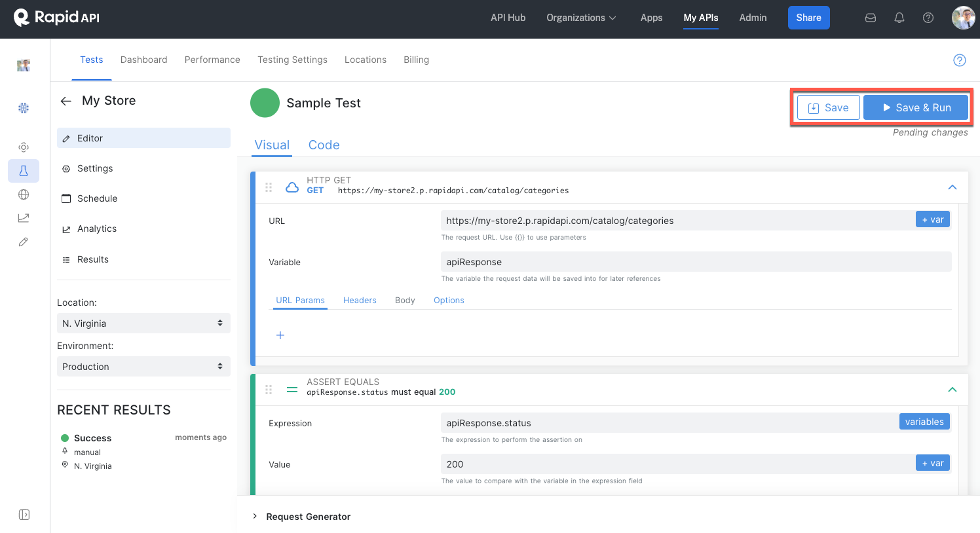Click the Save & Run button

916,108
